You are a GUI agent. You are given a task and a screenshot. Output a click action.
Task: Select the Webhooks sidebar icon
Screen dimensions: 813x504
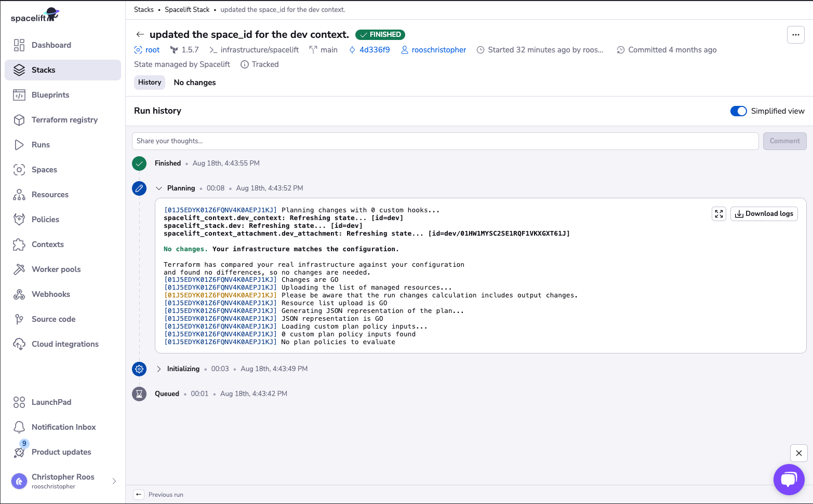pos(19,294)
